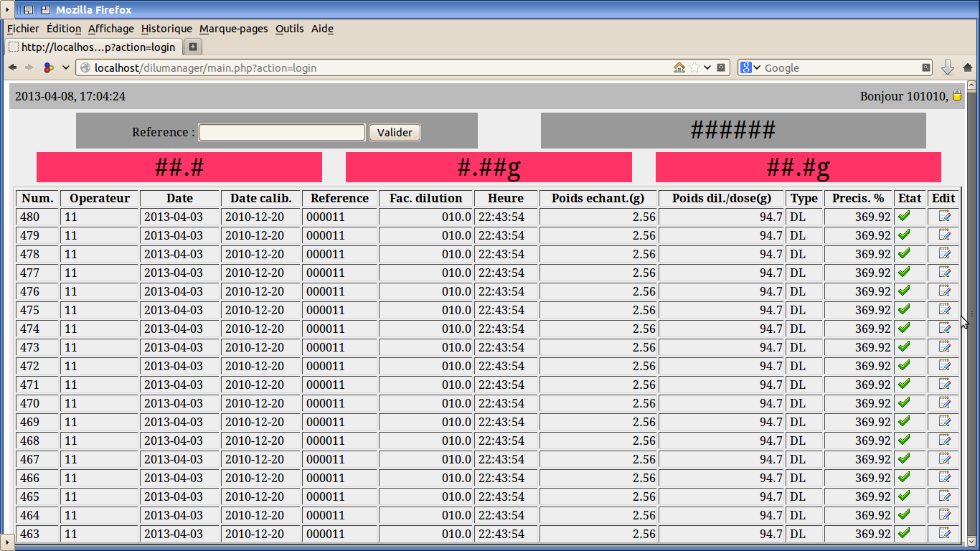Click the green check status of row 470

click(904, 402)
